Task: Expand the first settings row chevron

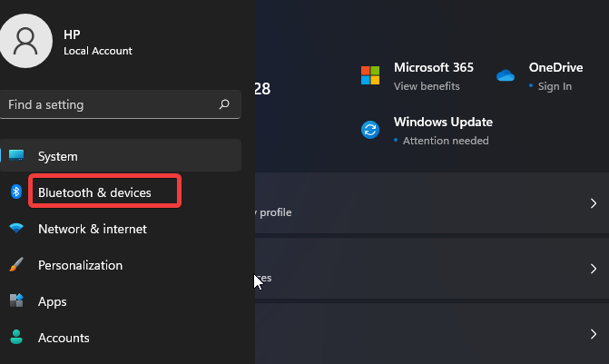Action: [593, 203]
